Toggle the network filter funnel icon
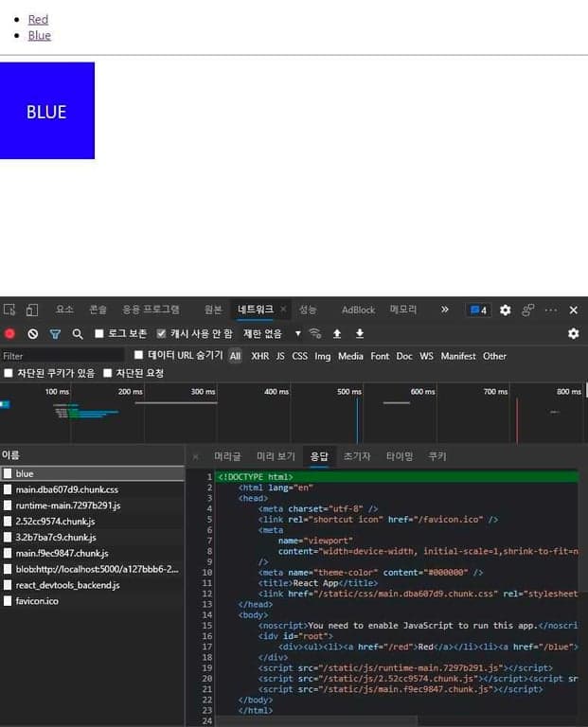The width and height of the screenshot is (588, 727). (x=55, y=334)
